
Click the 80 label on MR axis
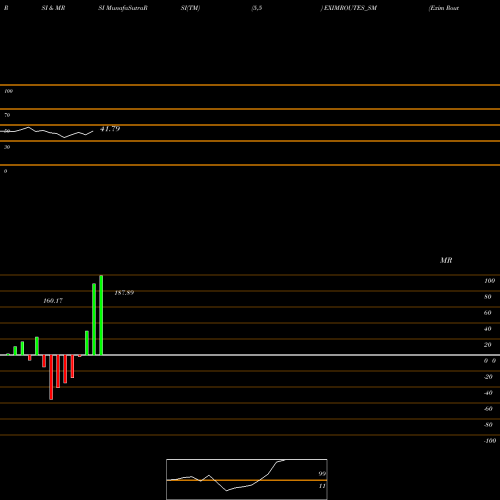tap(488, 297)
